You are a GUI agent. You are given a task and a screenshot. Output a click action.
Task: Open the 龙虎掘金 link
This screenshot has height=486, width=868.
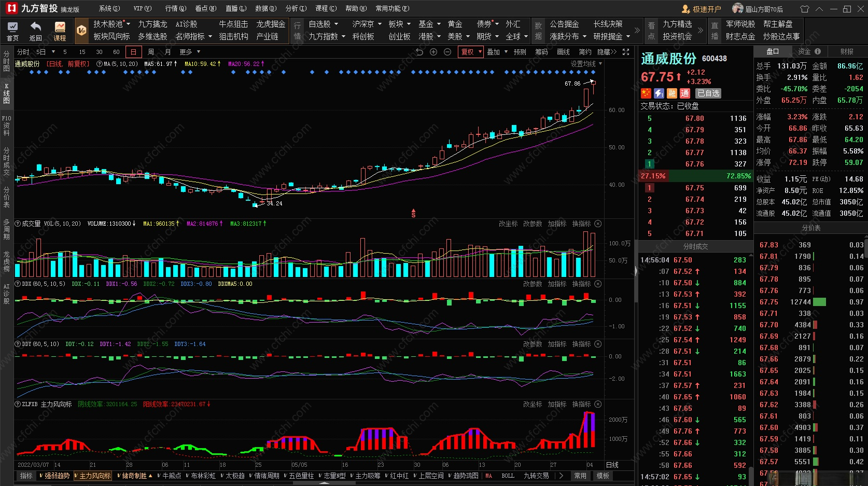click(271, 24)
